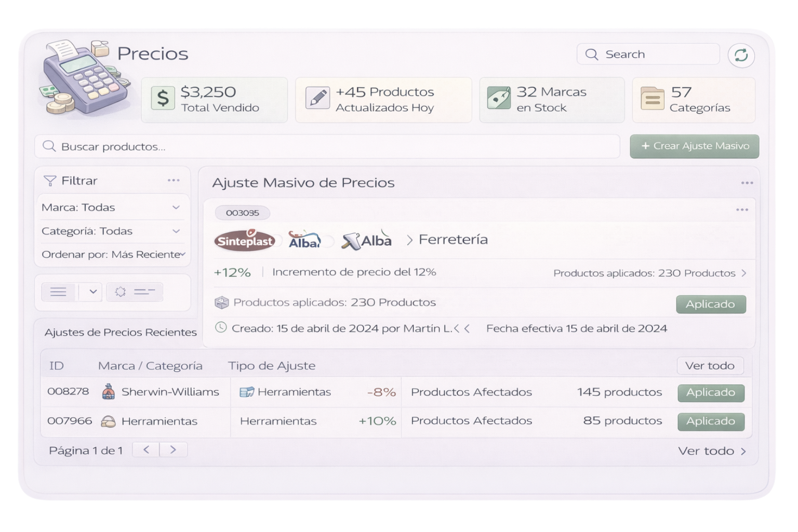Open the Filtrar panel three-dot menu
This screenshot has height=532, width=798.
coord(174,180)
